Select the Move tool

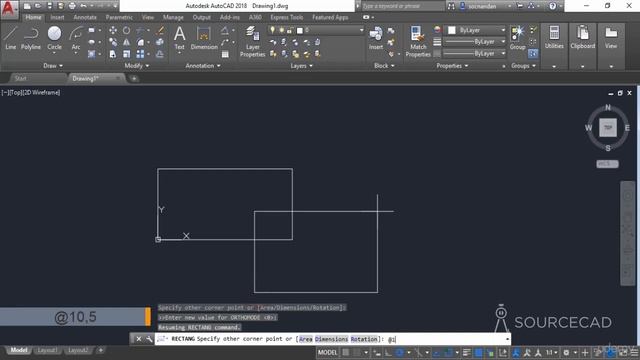tap(113, 30)
